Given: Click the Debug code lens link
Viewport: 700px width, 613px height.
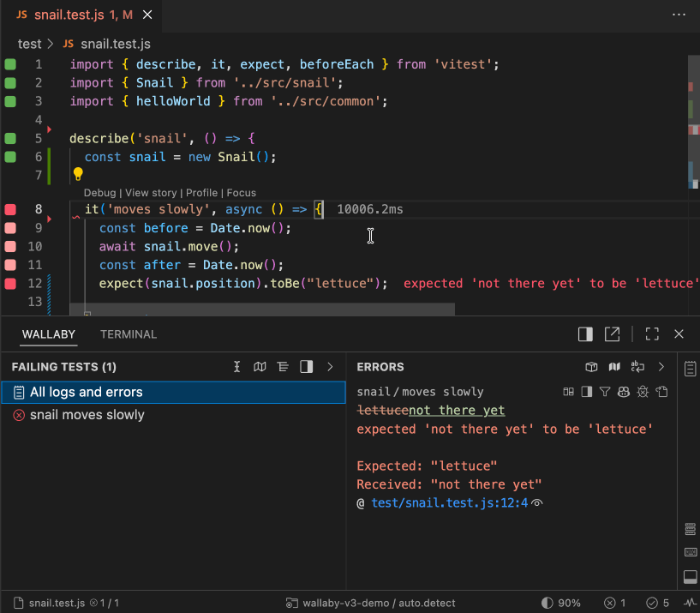Looking at the screenshot, I should pyautogui.click(x=99, y=193).
